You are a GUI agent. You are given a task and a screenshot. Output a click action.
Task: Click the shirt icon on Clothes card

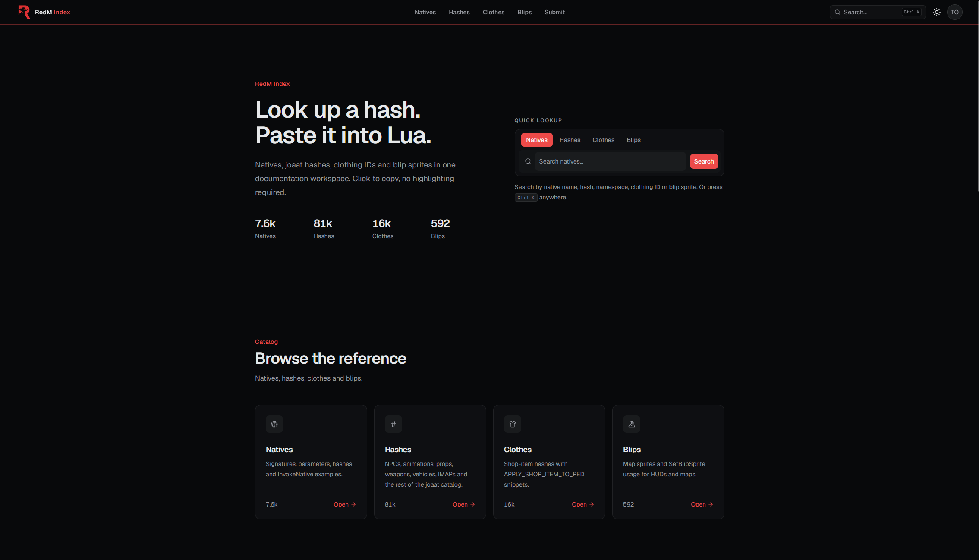tap(513, 424)
